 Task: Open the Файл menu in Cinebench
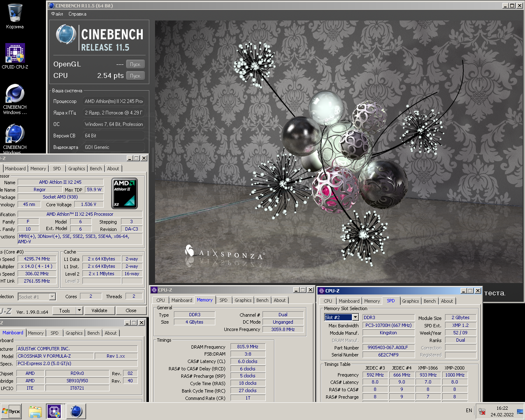tap(57, 14)
